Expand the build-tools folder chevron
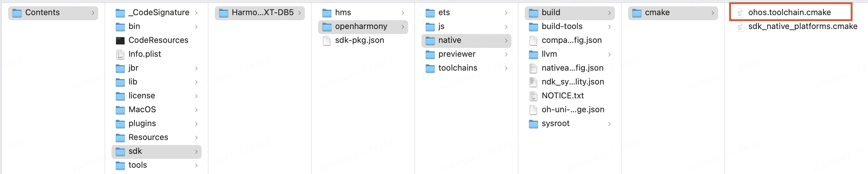Image resolution: width=868 pixels, height=174 pixels. coord(609,27)
